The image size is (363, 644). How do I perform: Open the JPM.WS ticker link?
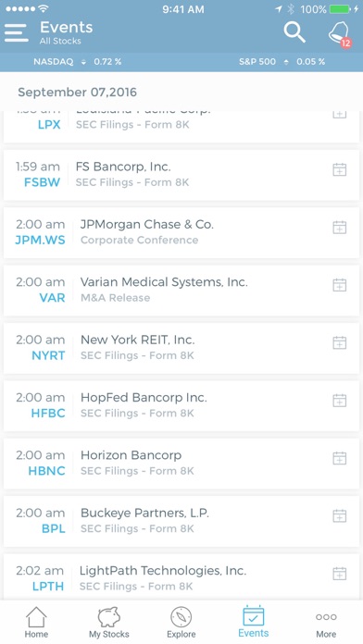pos(41,240)
